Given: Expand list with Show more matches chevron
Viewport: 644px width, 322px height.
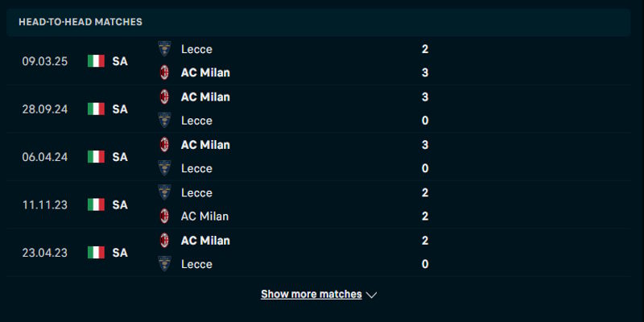Looking at the screenshot, I should [x=371, y=295].
